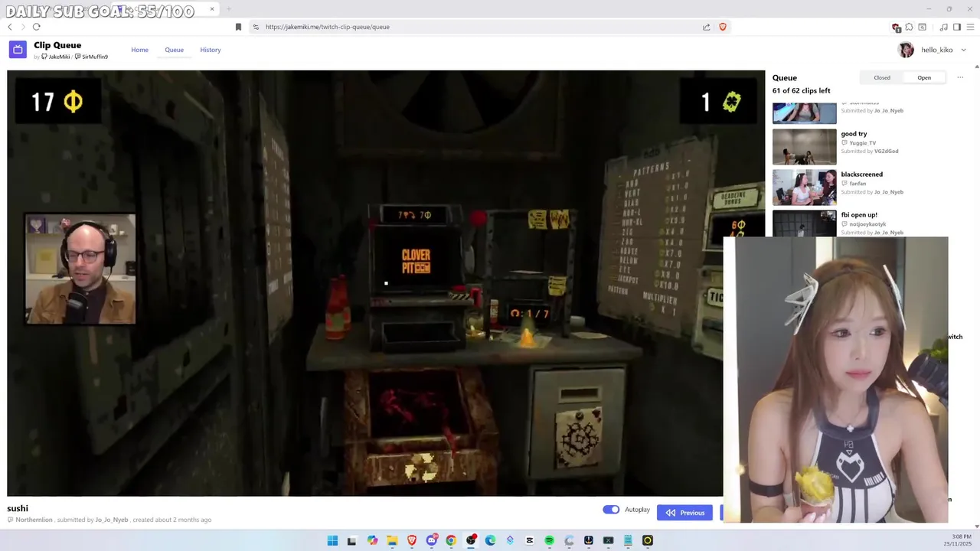
Task: Click the 'fbi open up!' clip title
Action: pyautogui.click(x=859, y=215)
